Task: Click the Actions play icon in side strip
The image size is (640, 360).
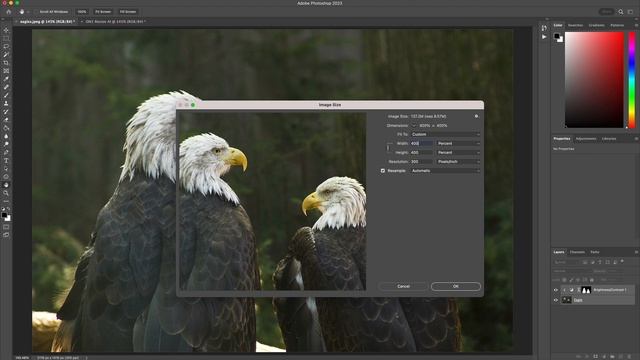Action: click(x=544, y=37)
